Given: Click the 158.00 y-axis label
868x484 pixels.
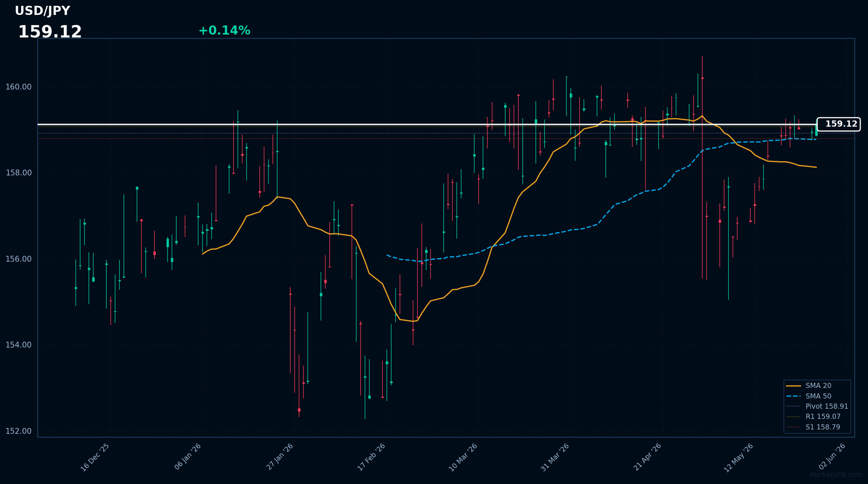Looking at the screenshot, I should click(x=19, y=173).
